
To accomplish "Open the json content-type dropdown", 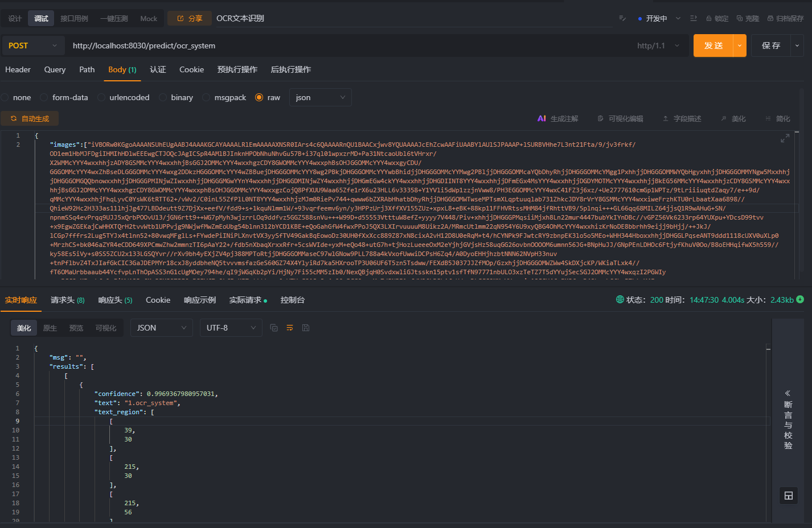I will [x=320, y=97].
